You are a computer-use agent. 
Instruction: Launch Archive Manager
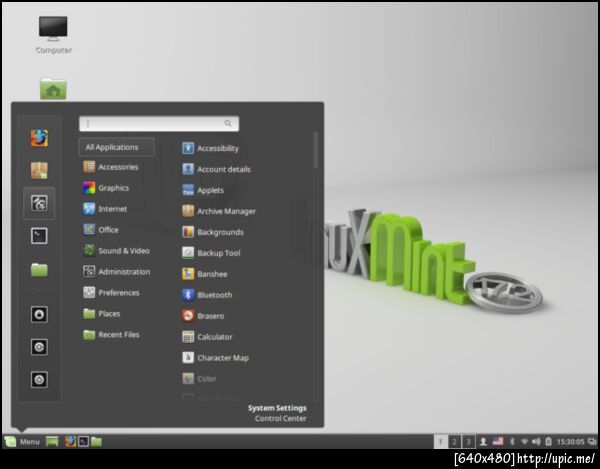point(219,211)
